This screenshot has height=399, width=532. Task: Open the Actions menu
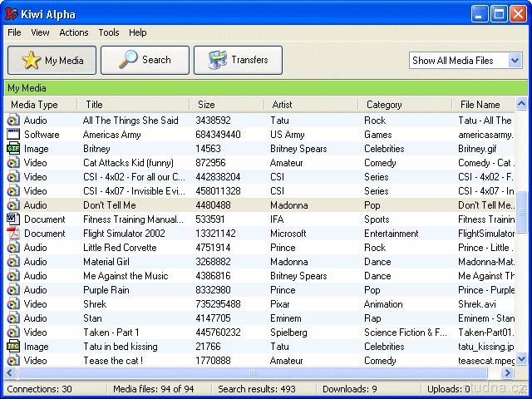point(74,32)
